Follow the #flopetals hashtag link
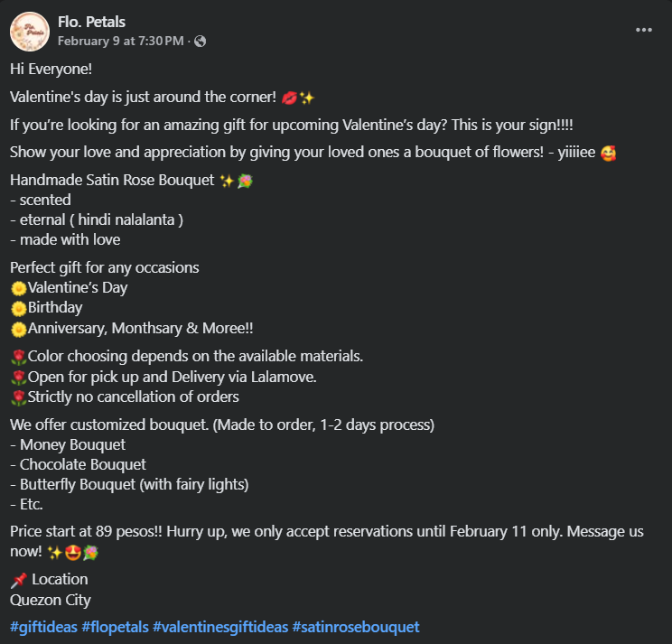The height and width of the screenshot is (644, 672). (115, 626)
